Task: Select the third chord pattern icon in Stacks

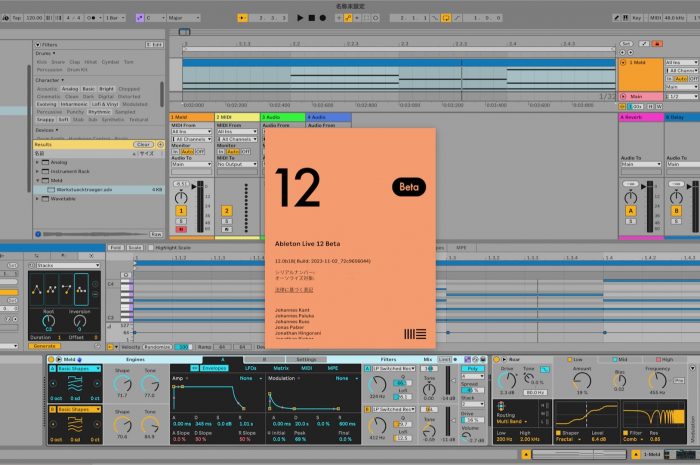Action: tap(66, 290)
